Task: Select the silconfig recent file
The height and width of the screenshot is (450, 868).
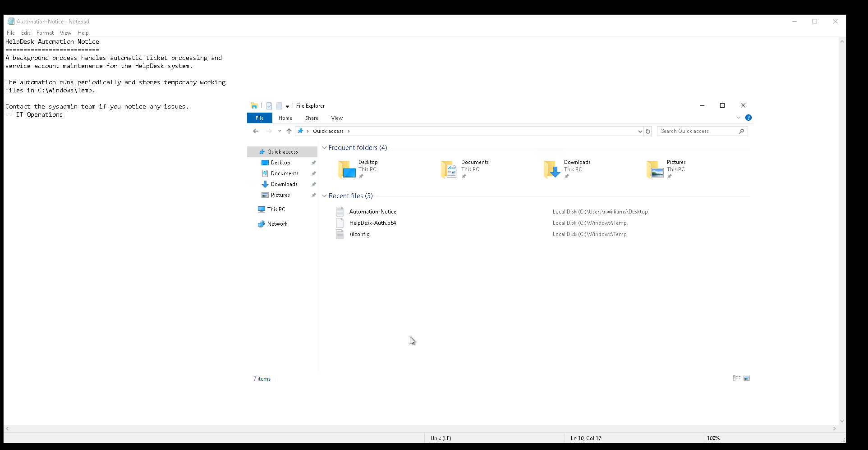Action: pyautogui.click(x=359, y=234)
